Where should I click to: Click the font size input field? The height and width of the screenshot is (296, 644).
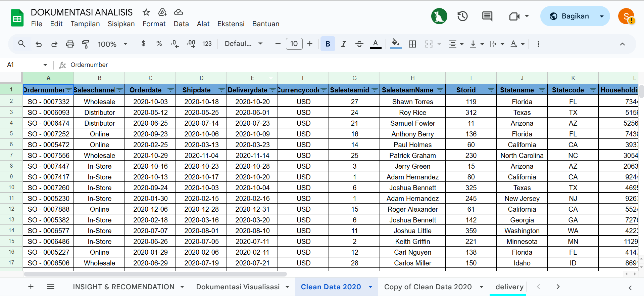(x=294, y=44)
